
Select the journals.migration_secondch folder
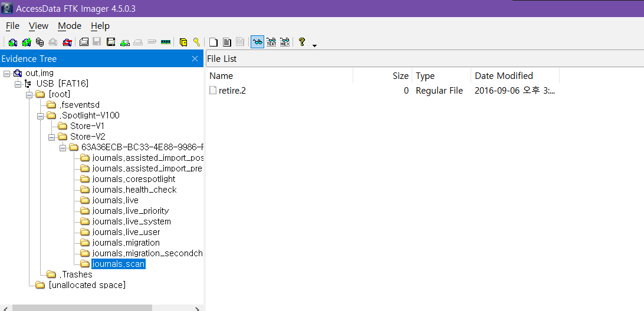tap(147, 253)
